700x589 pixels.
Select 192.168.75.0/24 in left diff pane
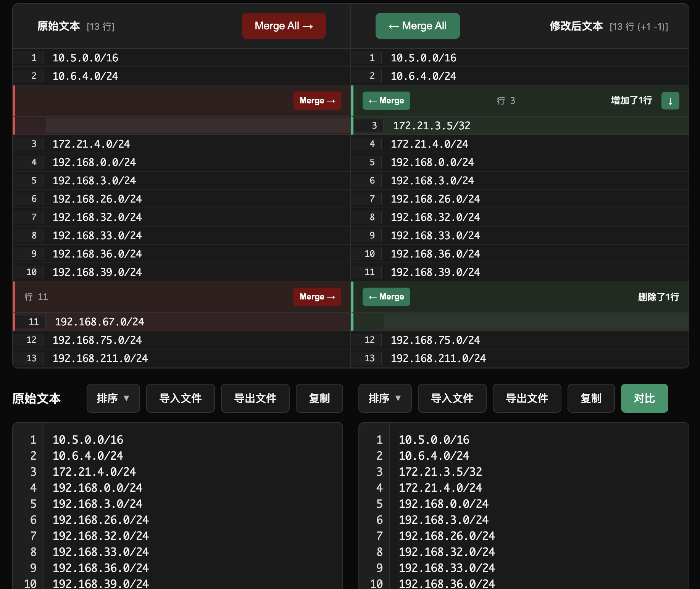[x=97, y=340]
